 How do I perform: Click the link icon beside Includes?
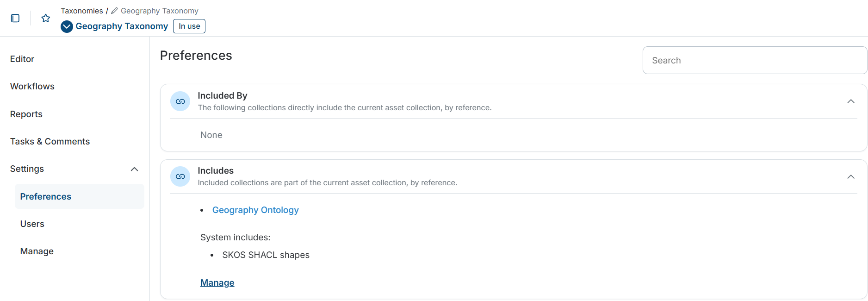coord(180,176)
